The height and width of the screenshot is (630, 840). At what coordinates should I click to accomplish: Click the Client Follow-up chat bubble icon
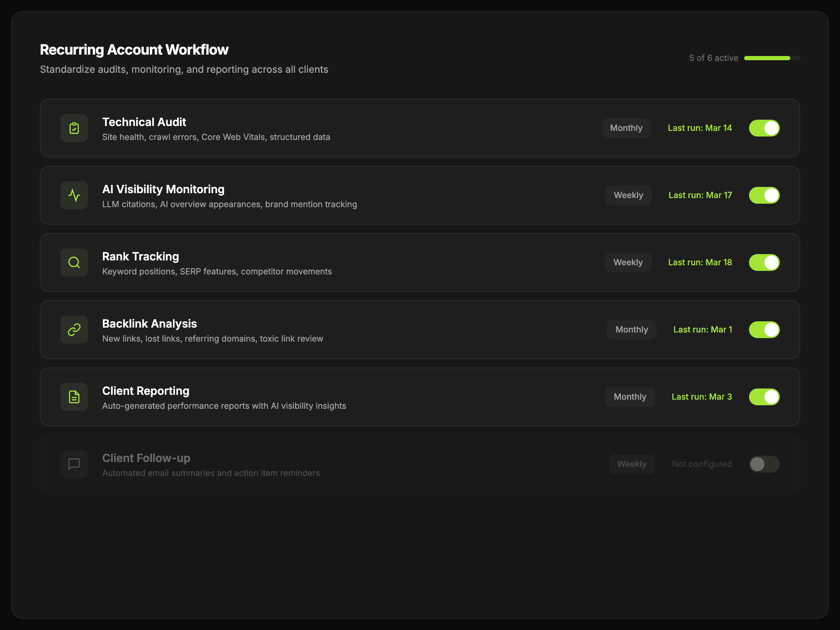pyautogui.click(x=74, y=464)
